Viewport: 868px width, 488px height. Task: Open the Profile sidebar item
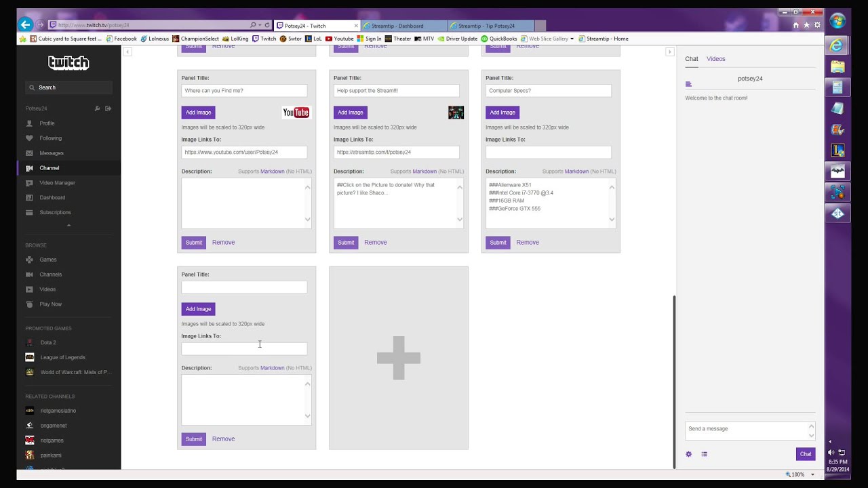pos(47,123)
